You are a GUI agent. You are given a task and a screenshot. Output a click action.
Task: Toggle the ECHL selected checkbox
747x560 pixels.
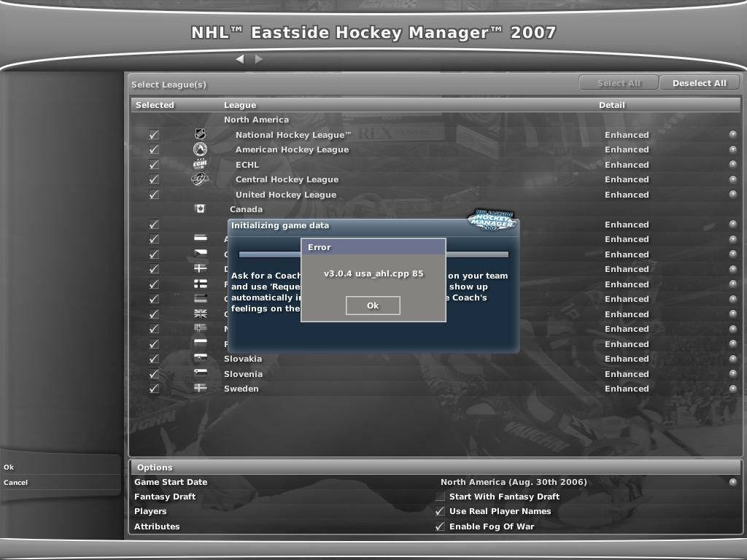click(153, 165)
